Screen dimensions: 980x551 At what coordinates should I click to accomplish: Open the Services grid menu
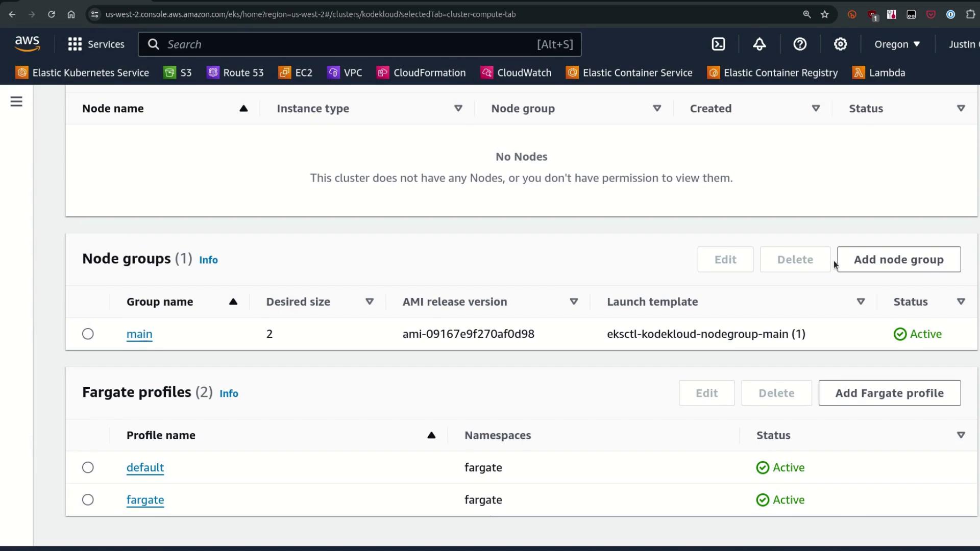pyautogui.click(x=96, y=44)
